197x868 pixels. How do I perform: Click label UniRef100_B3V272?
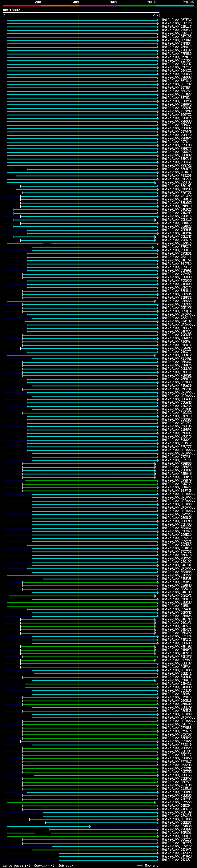pos(176,846)
